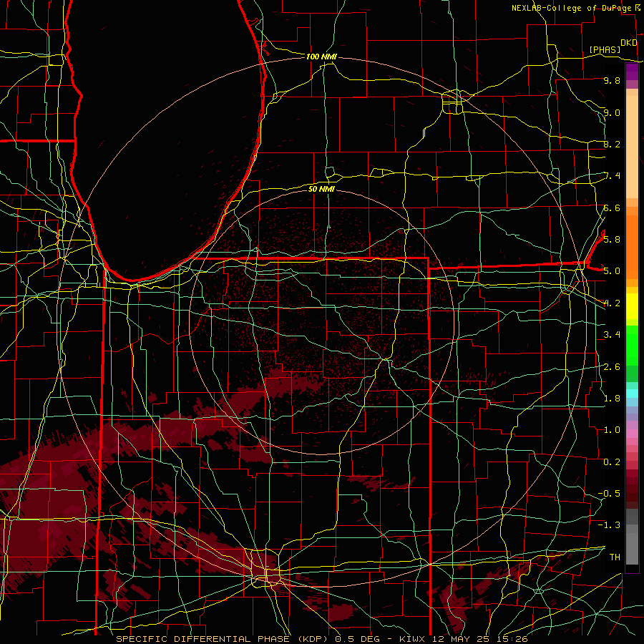644x644 pixels.
Task: Click the bright green segment of color bar
Action: click(632, 346)
